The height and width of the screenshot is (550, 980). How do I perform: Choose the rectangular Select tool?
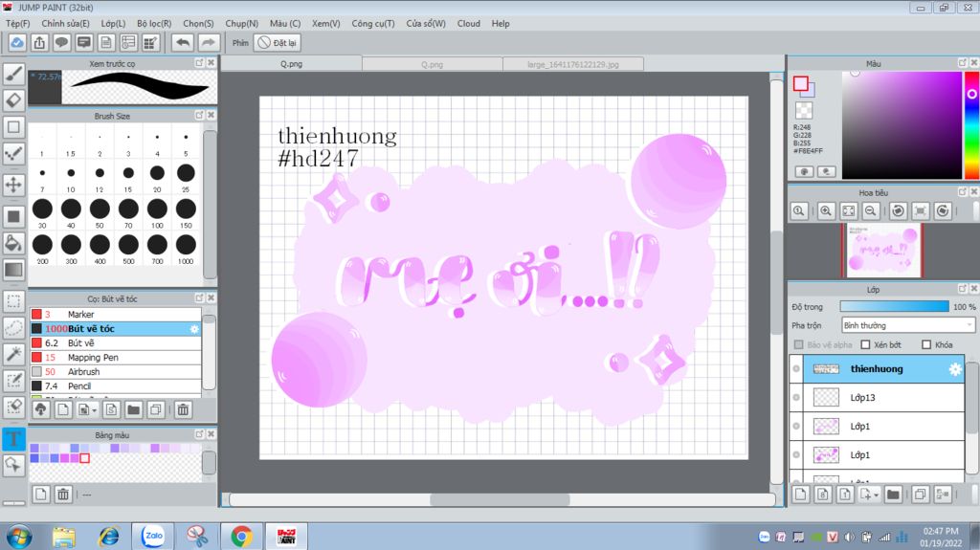(13, 301)
